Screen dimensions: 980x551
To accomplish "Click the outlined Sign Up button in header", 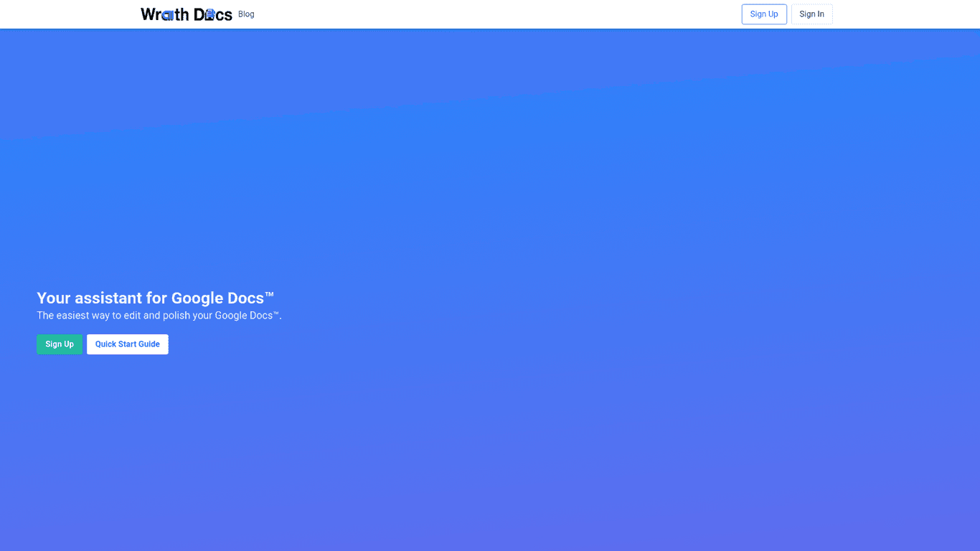I will [764, 14].
